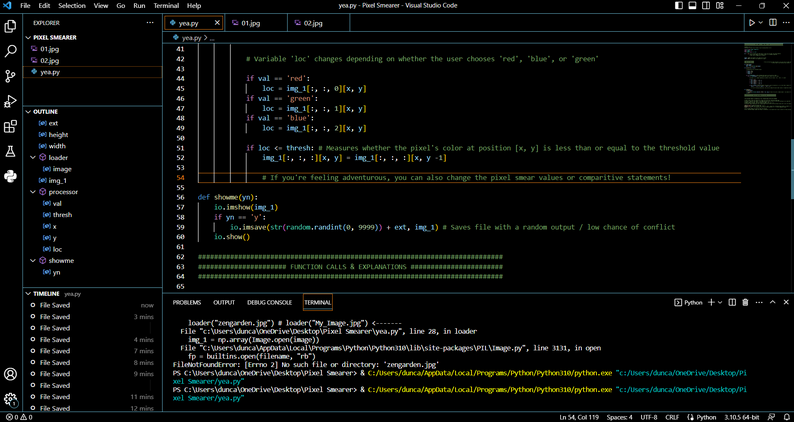Viewport: 794px width, 422px height.
Task: Collapse the OUTLINE section
Action: click(27, 111)
